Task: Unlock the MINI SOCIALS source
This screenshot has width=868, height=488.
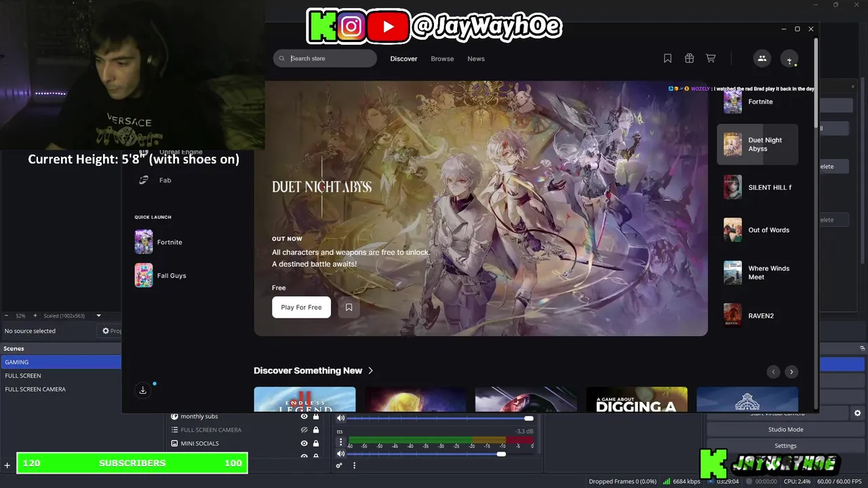Action: click(x=316, y=443)
